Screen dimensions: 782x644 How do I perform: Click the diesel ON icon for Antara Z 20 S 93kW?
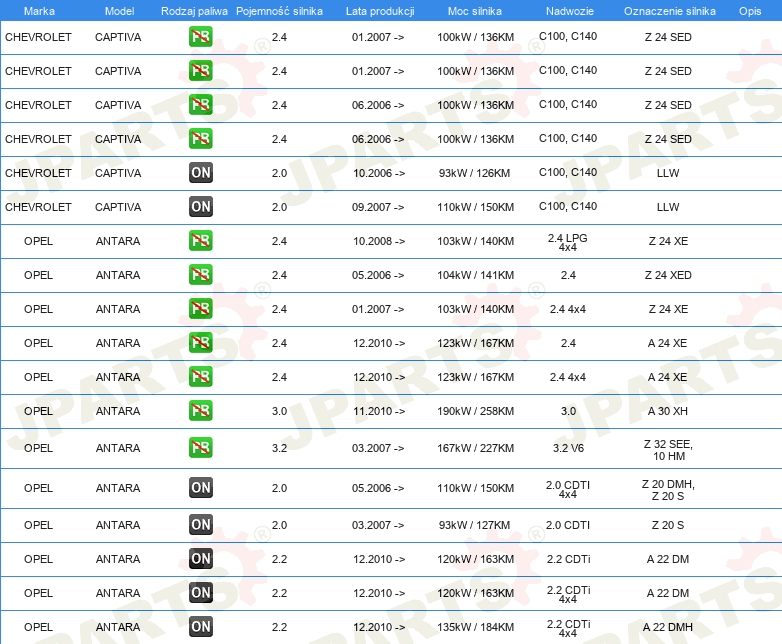pos(200,524)
